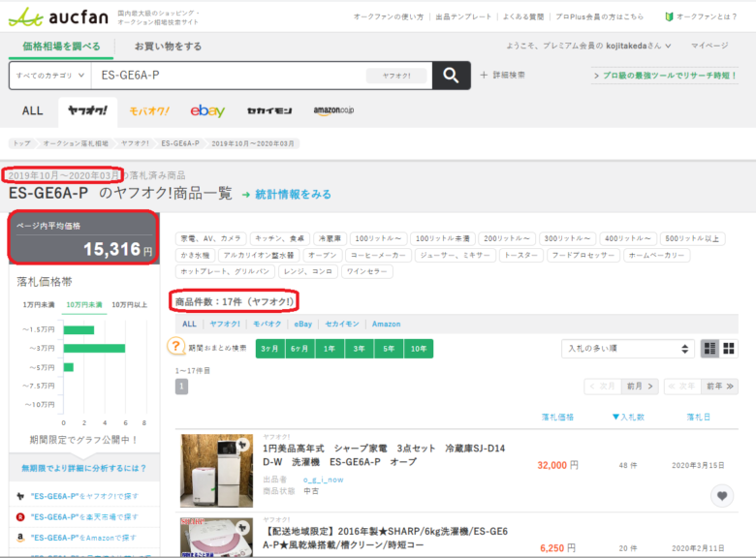
Task: Select the ワインセラー category chip
Action: click(367, 271)
